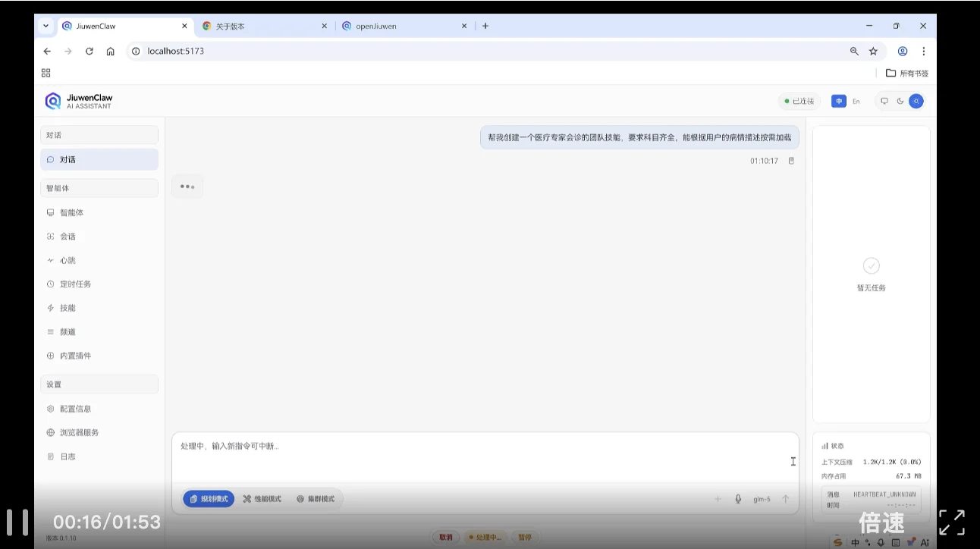This screenshot has height=549, width=980.
Task: Click the 浏览器服务 sidebar icon
Action: (77, 432)
